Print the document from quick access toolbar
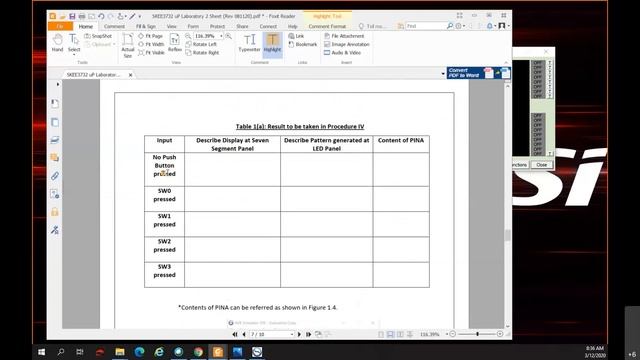Screen dimensions: 640x360 point(82,16)
